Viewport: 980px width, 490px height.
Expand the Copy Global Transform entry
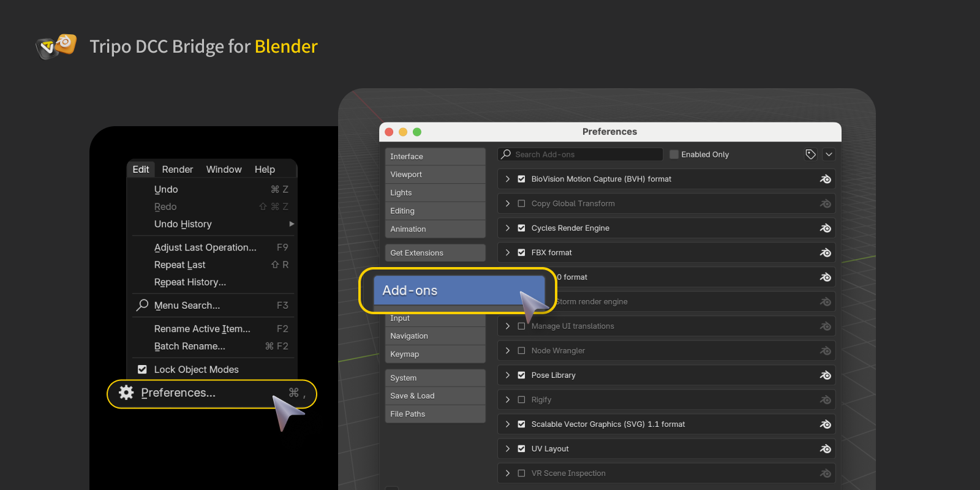507,203
